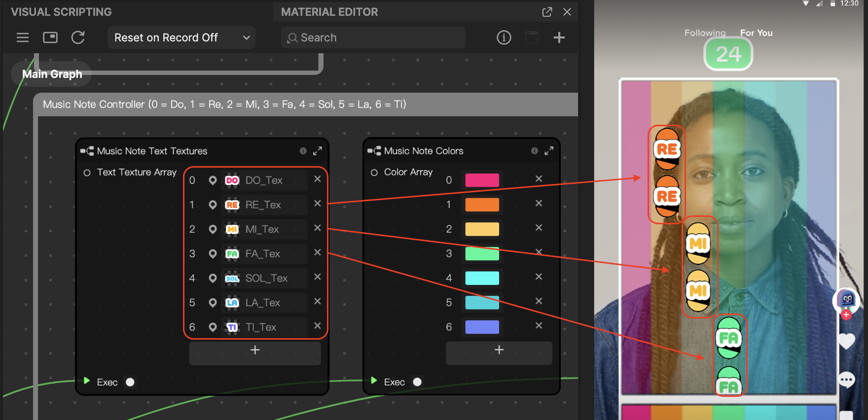Select the SOL_Tex texture field
This screenshot has width=868, height=420.
(264, 278)
